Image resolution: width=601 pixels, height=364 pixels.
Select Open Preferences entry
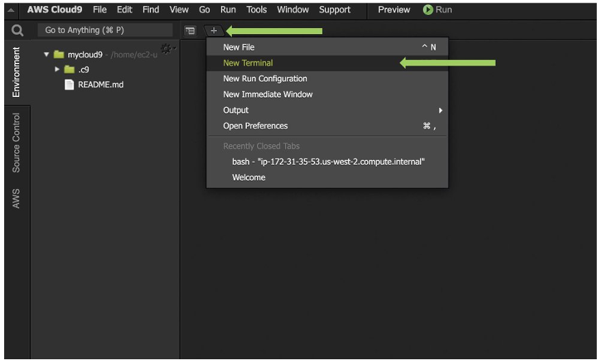[328, 126]
